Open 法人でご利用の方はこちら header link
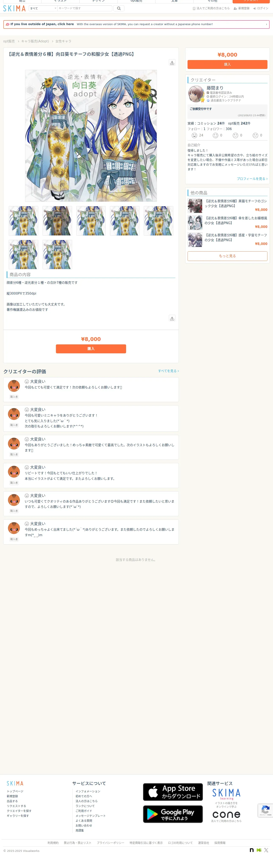Screen dimensions: 273x868 tap(211, 9)
